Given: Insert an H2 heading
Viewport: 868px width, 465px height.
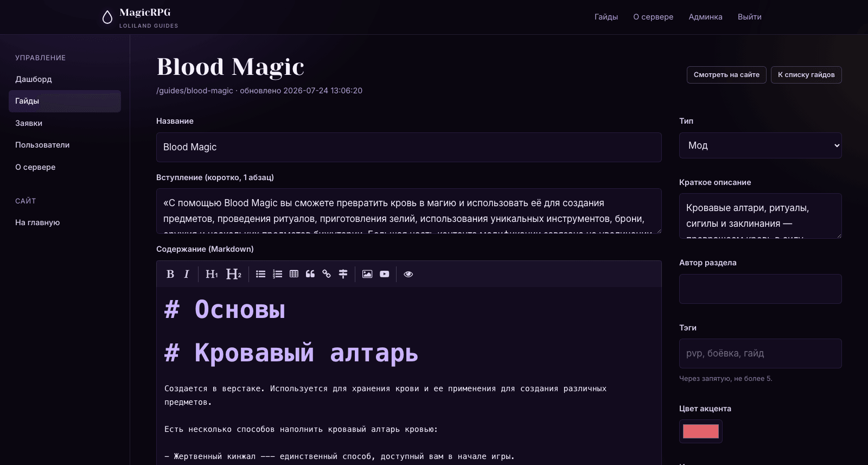Looking at the screenshot, I should [233, 274].
